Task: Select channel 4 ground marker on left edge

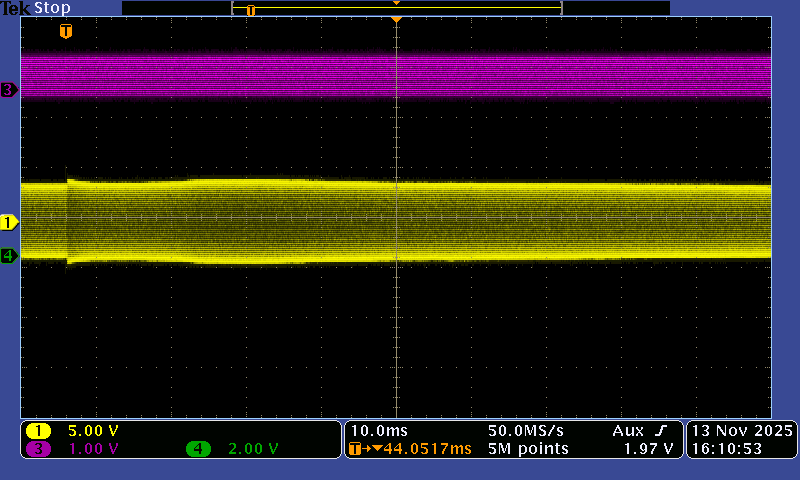Action: 9,255
